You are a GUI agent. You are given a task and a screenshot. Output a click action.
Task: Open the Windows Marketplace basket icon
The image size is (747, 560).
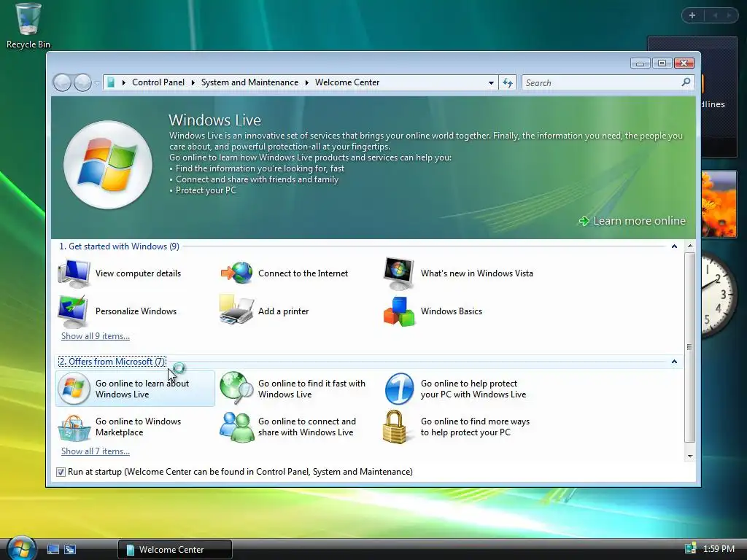point(74,427)
